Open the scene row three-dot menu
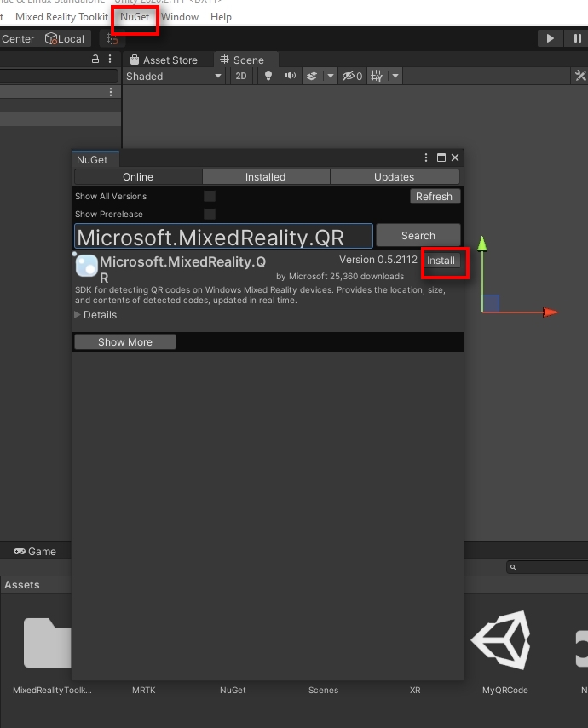 click(x=111, y=92)
